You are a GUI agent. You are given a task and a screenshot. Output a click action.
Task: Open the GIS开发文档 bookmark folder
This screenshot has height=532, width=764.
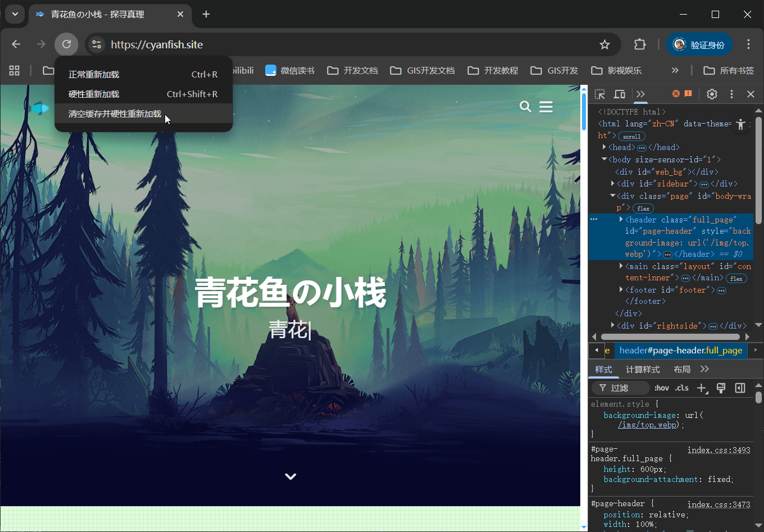pyautogui.click(x=422, y=70)
